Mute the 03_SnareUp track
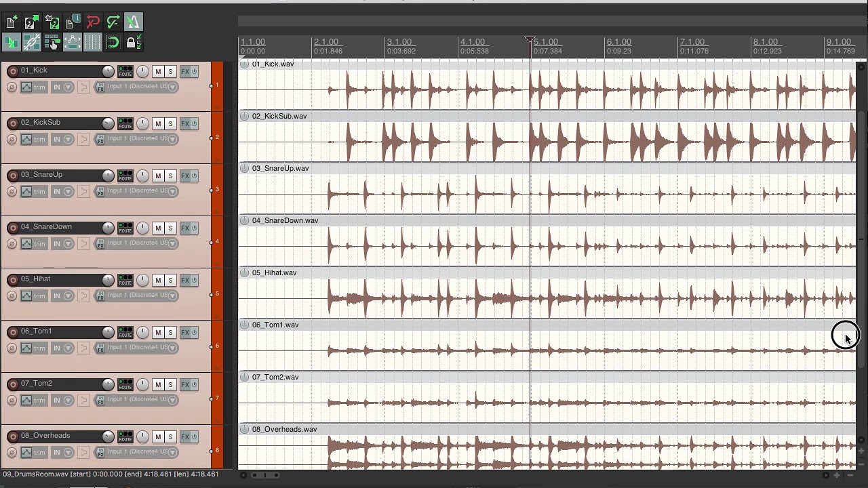The height and width of the screenshot is (488, 868). 158,176
